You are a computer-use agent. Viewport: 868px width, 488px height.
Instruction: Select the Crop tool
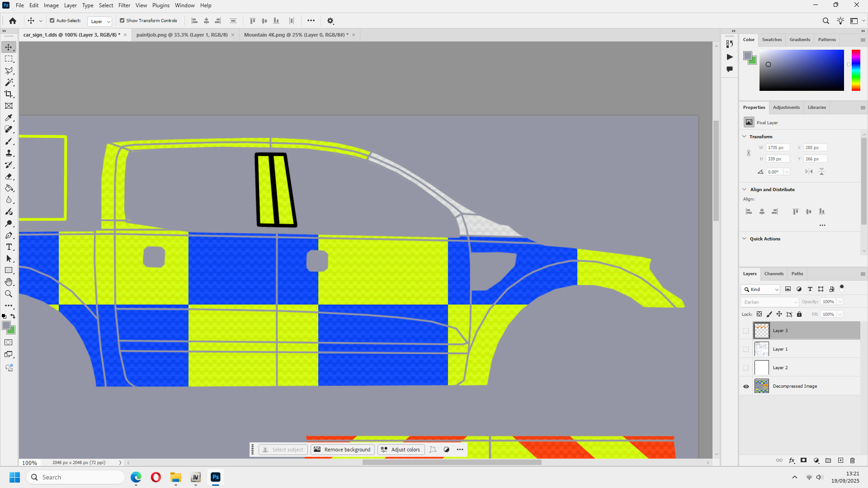coord(9,94)
